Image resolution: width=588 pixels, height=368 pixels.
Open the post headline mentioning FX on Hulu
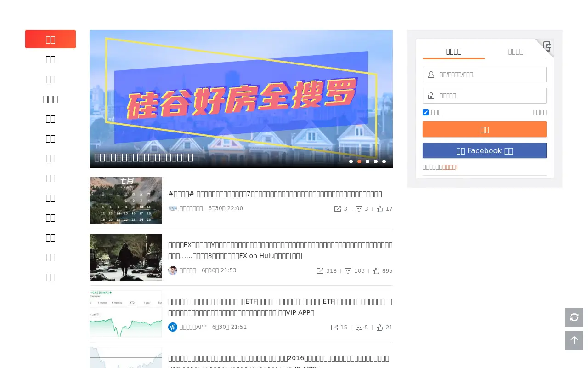[x=280, y=251]
